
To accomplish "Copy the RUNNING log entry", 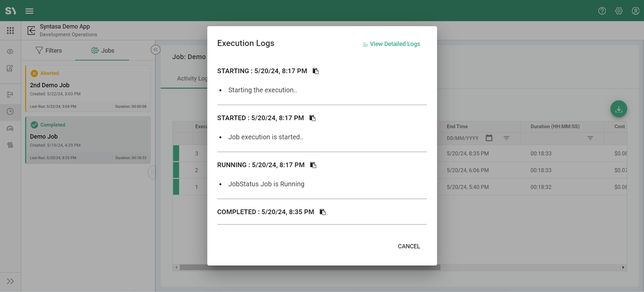I will coord(313,165).
